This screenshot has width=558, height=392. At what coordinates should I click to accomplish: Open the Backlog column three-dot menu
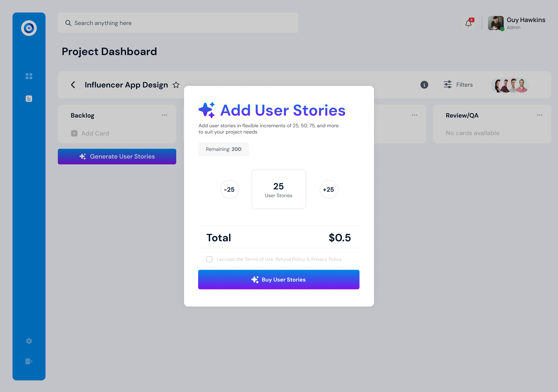point(165,115)
